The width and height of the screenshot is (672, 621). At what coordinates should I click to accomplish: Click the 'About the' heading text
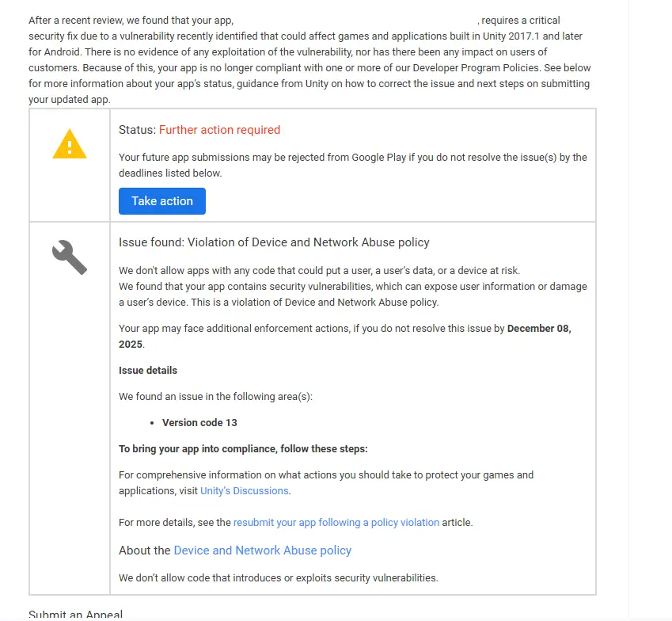tap(145, 551)
